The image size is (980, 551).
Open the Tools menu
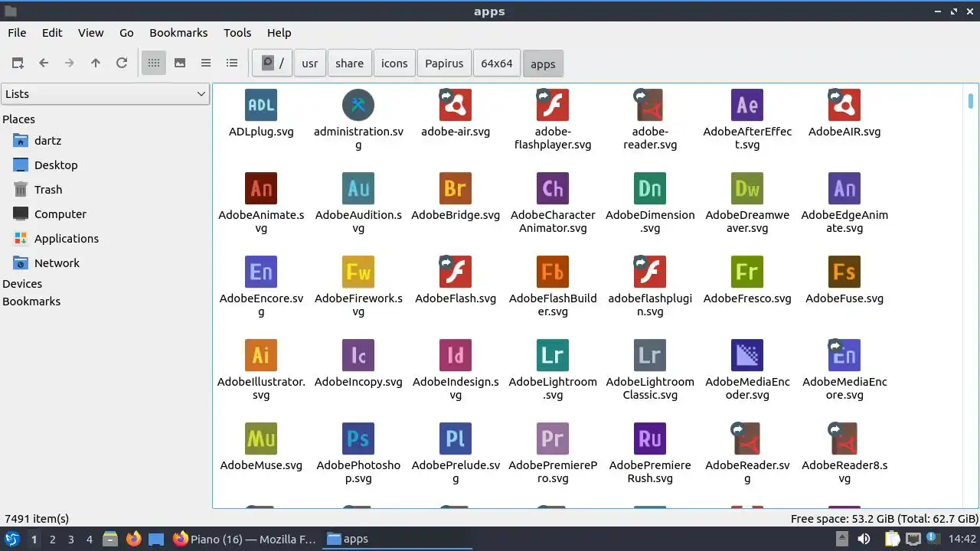pyautogui.click(x=237, y=33)
